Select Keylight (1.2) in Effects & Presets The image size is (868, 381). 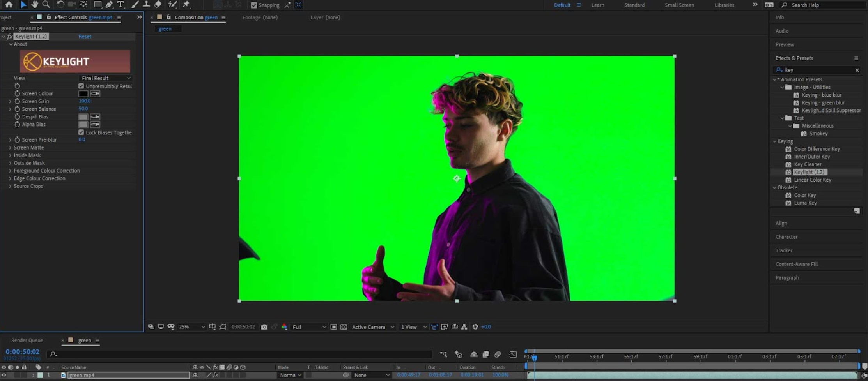(x=810, y=172)
